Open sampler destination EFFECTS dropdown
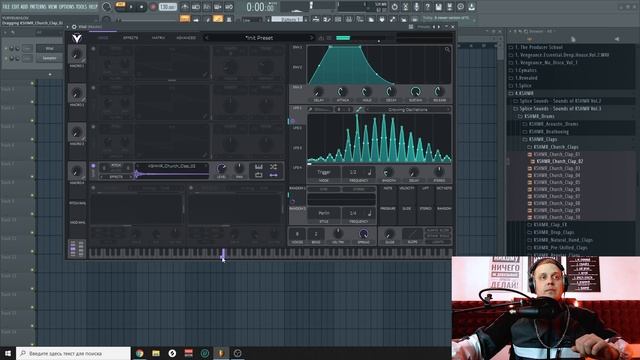Viewport: 640px width, 360px height. pos(117,176)
